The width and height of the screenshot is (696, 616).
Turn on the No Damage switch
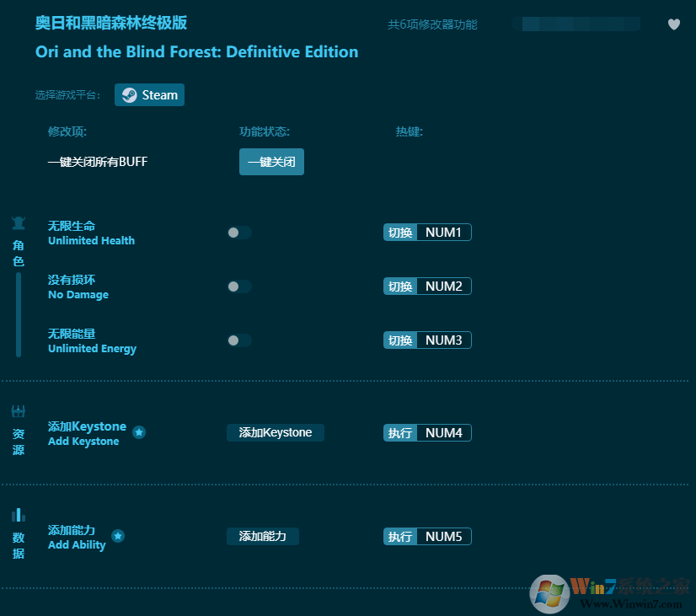click(x=238, y=287)
